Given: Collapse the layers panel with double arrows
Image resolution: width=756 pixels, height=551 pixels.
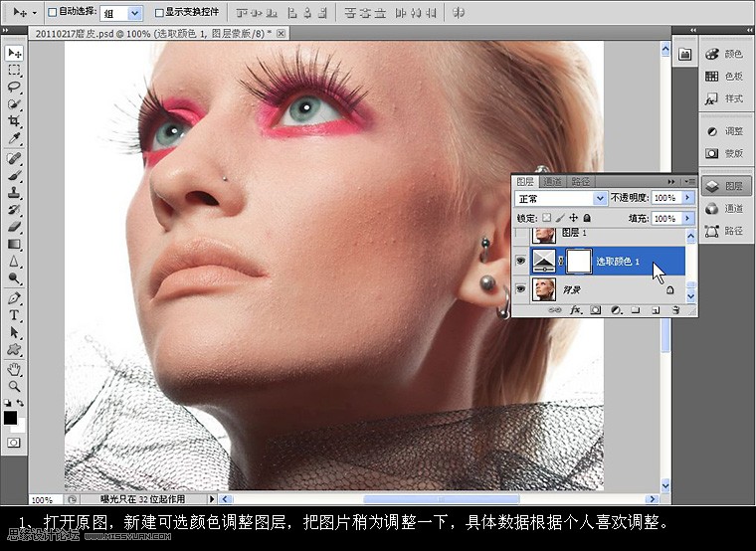Looking at the screenshot, I should (671, 181).
